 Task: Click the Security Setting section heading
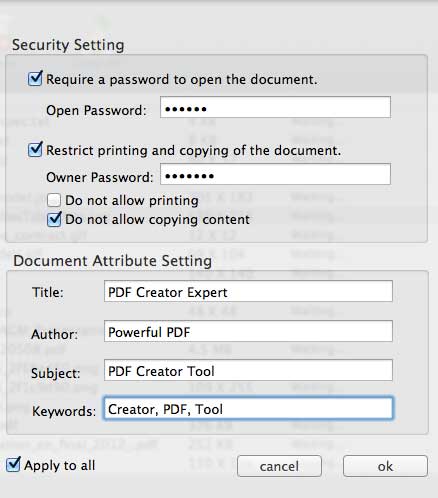(x=68, y=45)
